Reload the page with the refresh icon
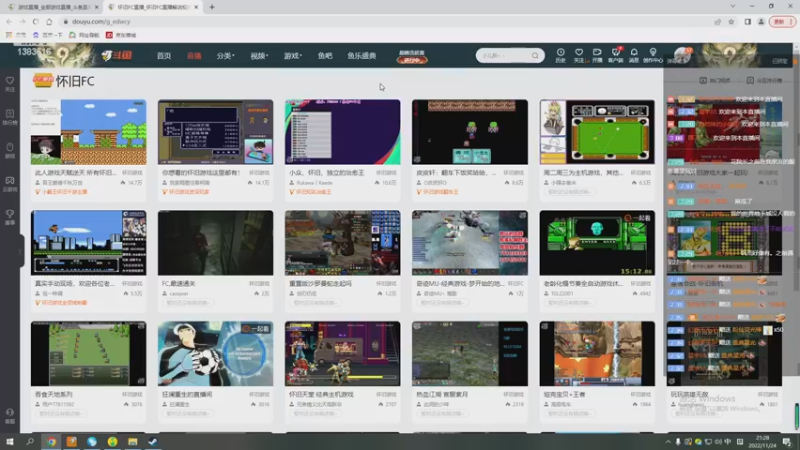800x450 pixels. point(35,21)
